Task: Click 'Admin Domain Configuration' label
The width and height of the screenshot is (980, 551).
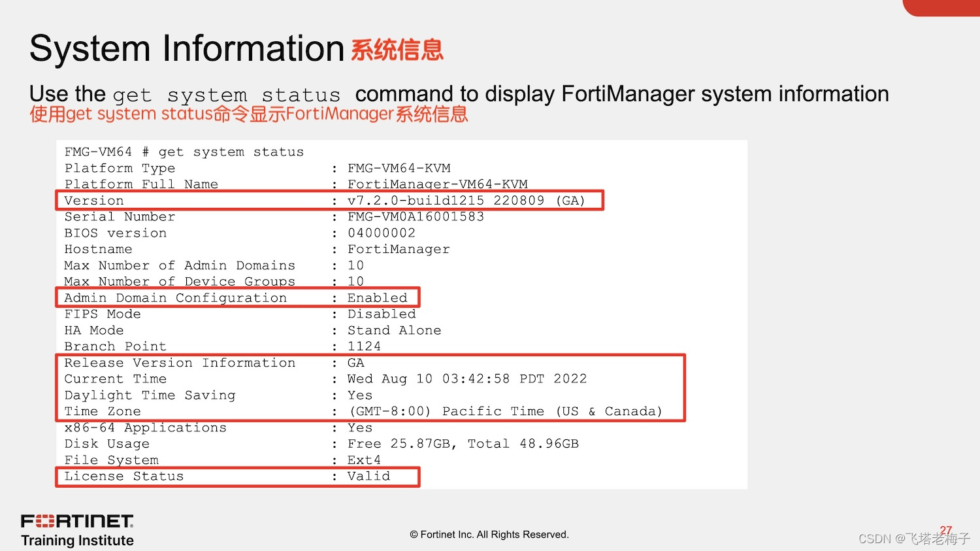Action: (176, 298)
